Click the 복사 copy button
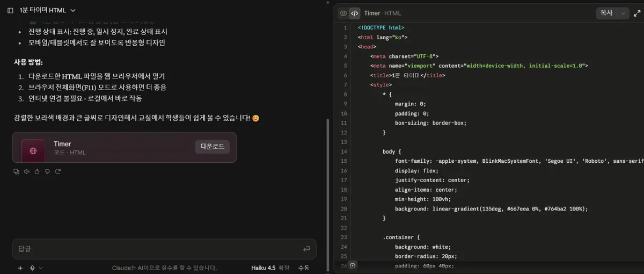This screenshot has width=644, height=274. (x=606, y=13)
